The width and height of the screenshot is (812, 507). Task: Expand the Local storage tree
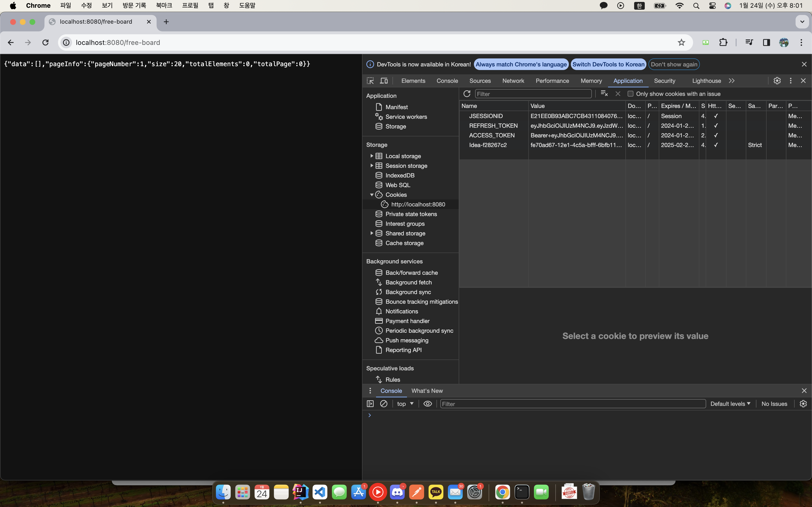click(x=371, y=156)
